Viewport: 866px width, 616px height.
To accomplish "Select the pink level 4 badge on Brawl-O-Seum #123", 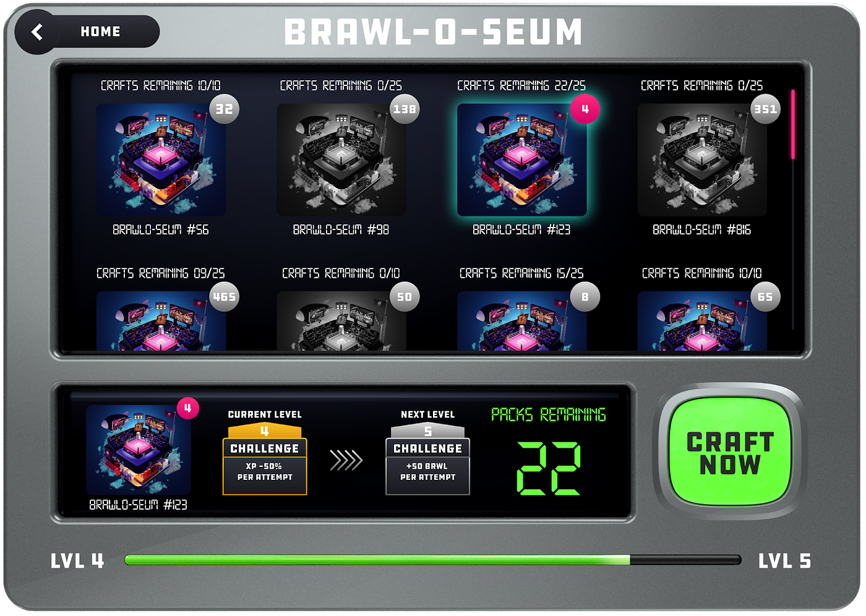I will tap(585, 109).
